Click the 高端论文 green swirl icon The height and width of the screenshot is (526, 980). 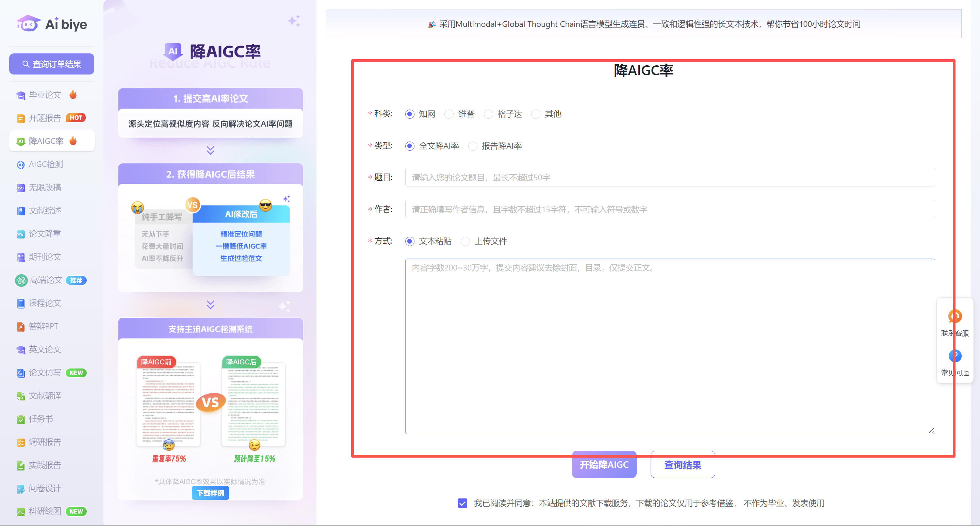[x=21, y=280]
